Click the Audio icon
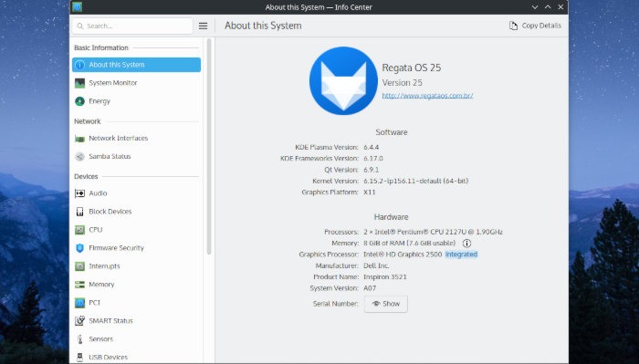 80,193
